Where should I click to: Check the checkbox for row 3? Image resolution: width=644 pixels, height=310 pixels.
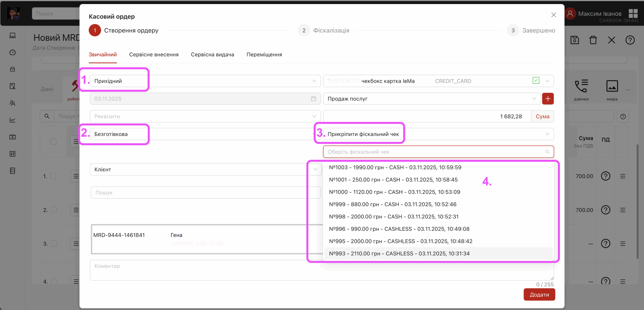54,244
